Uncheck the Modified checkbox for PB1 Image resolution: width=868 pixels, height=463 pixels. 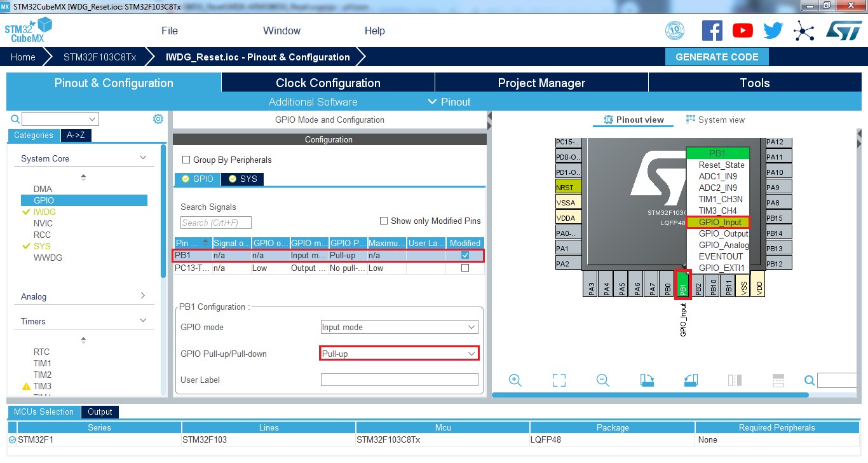[x=465, y=256]
